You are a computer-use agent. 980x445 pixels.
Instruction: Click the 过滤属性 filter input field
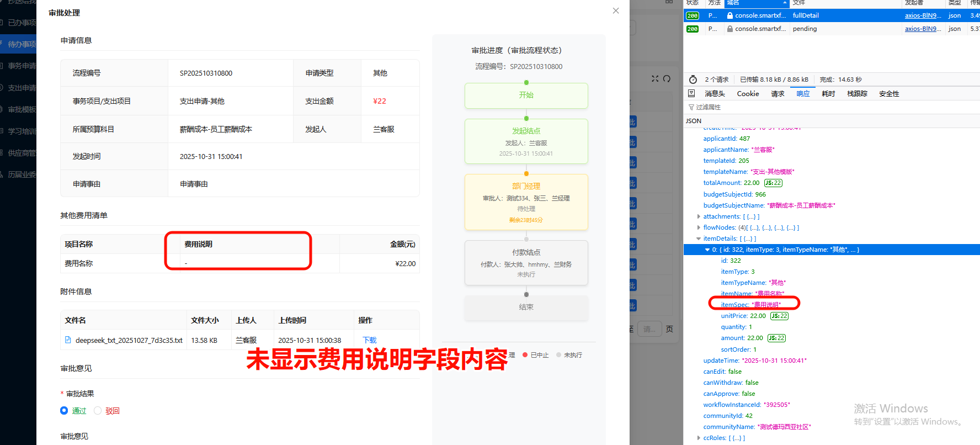832,107
